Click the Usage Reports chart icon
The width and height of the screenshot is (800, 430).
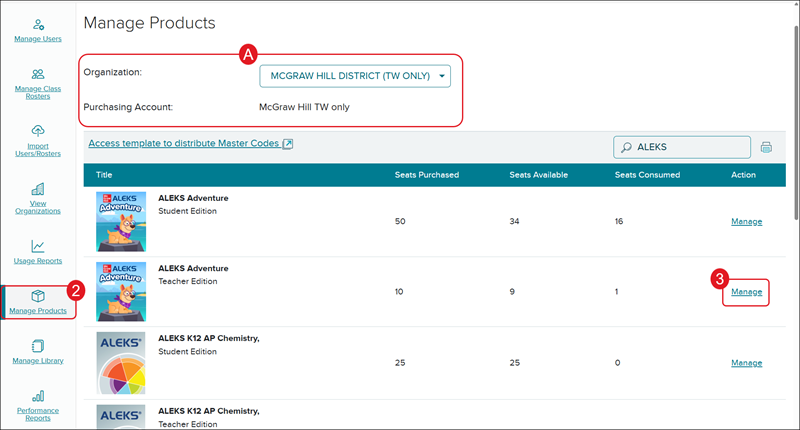(38, 246)
